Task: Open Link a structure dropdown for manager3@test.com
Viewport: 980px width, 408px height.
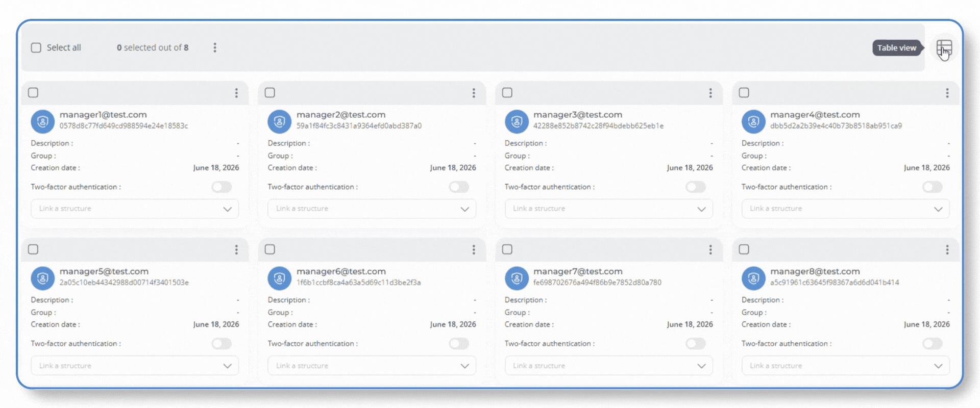Action: (609, 209)
